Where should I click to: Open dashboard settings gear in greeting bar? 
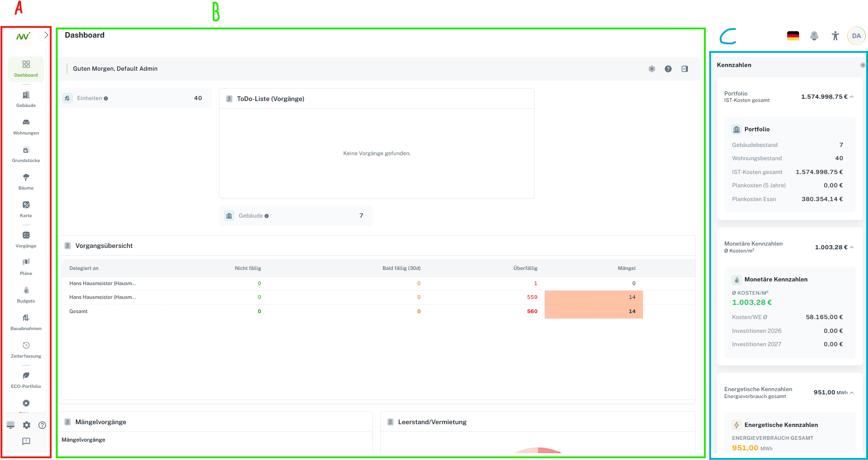coord(652,69)
